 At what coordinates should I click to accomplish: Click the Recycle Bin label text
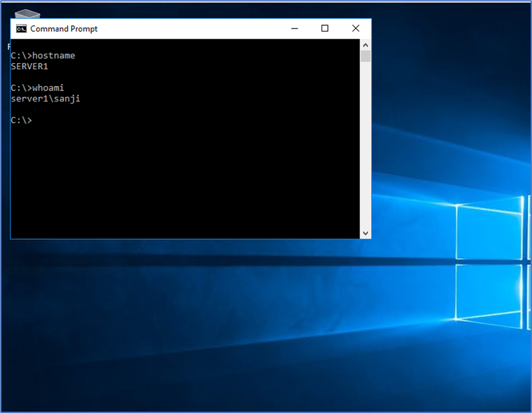(9, 47)
